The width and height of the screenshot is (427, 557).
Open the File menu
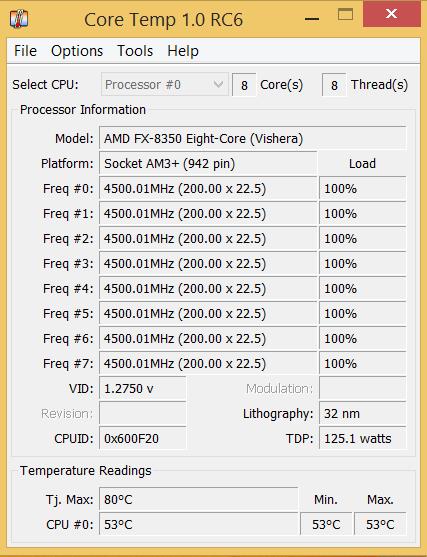(25, 51)
